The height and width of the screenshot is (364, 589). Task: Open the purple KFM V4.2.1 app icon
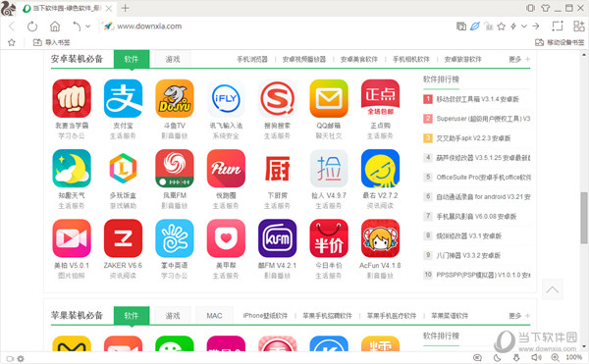pyautogui.click(x=277, y=238)
